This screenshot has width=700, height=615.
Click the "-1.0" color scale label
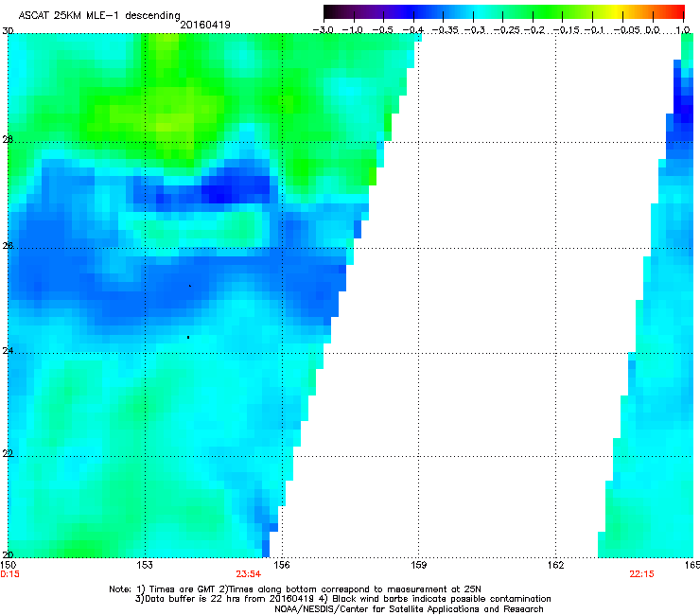(353, 30)
